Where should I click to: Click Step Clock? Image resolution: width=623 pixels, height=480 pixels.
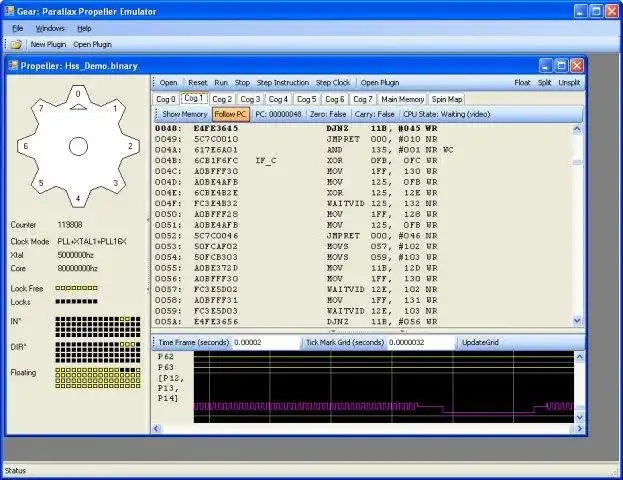point(333,82)
